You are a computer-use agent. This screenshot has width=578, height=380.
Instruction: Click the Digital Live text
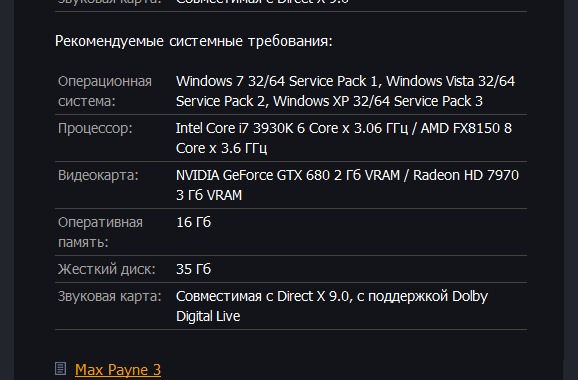(208, 316)
